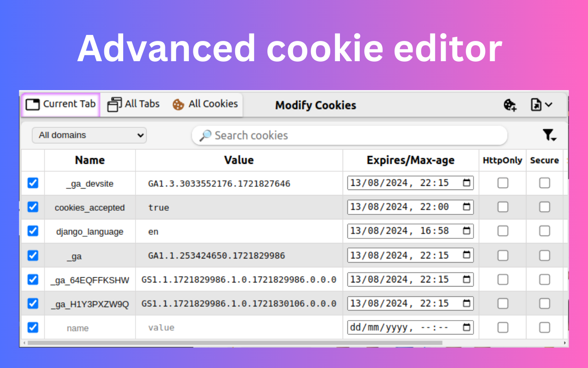Switch to the All Tabs view
The height and width of the screenshot is (368, 588).
(141, 104)
